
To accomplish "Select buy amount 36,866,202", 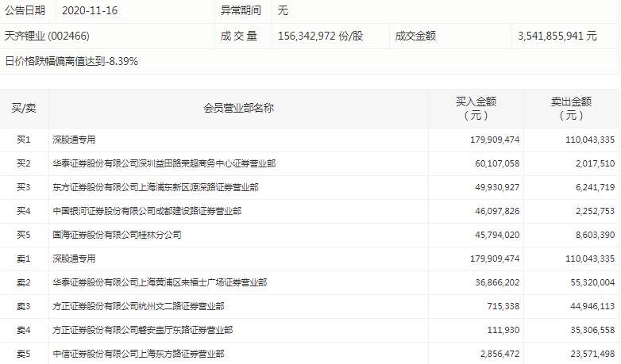I will coord(497,282).
